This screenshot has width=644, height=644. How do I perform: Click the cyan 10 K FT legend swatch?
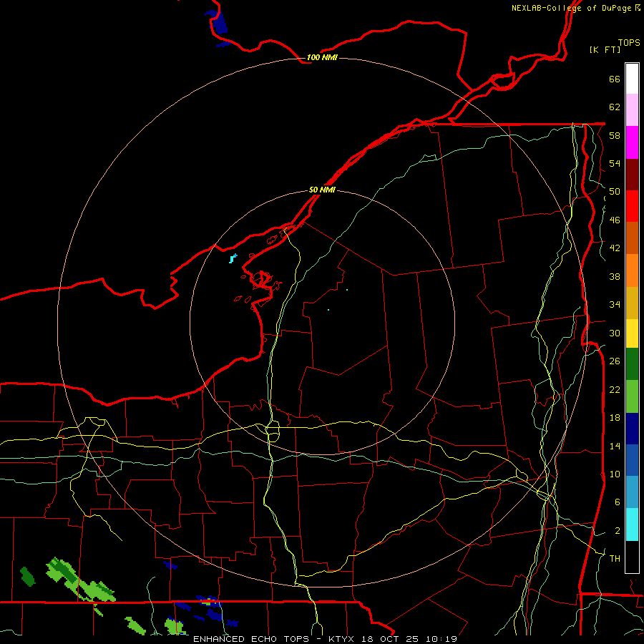tap(632, 525)
